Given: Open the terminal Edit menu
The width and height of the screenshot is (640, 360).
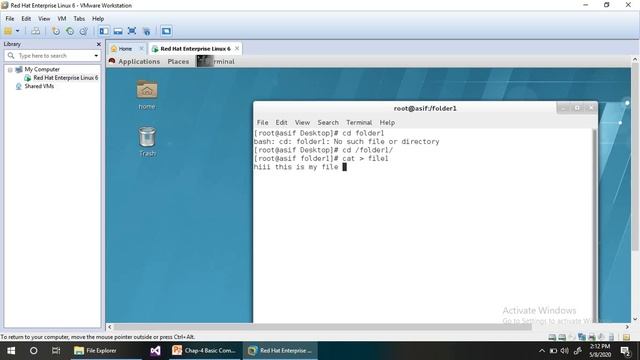Looking at the screenshot, I should pos(281,122).
